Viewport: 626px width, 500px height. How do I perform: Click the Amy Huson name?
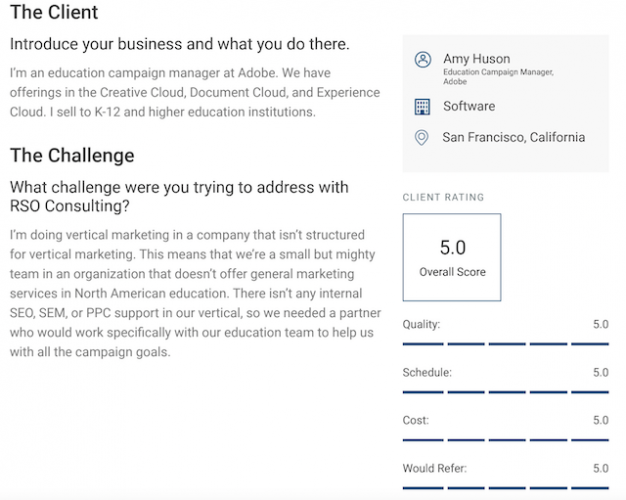coord(475,59)
